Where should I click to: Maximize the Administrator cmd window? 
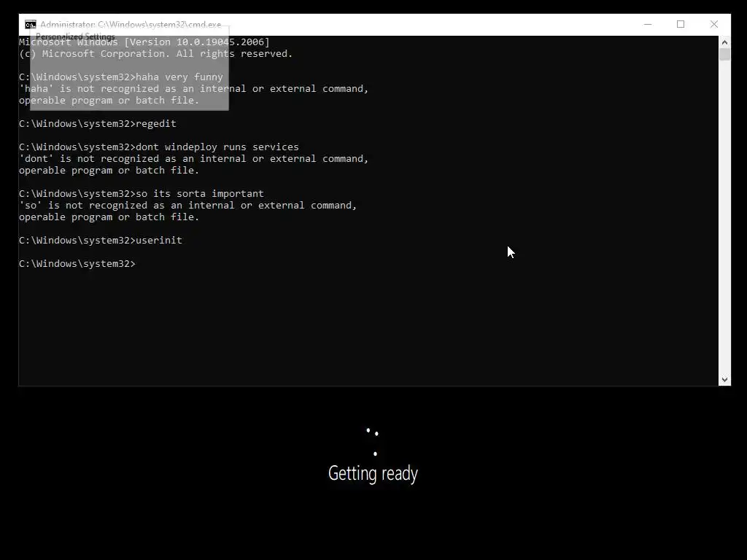coord(681,24)
